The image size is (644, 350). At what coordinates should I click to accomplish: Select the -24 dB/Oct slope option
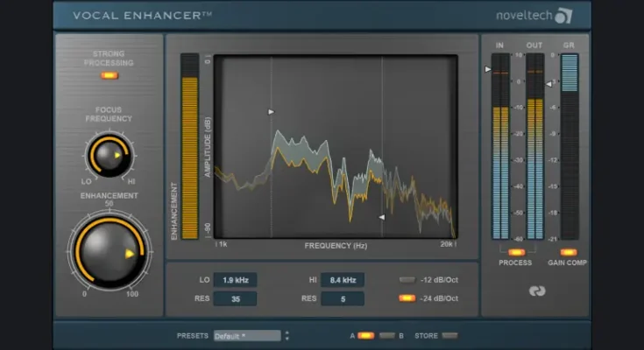point(407,298)
